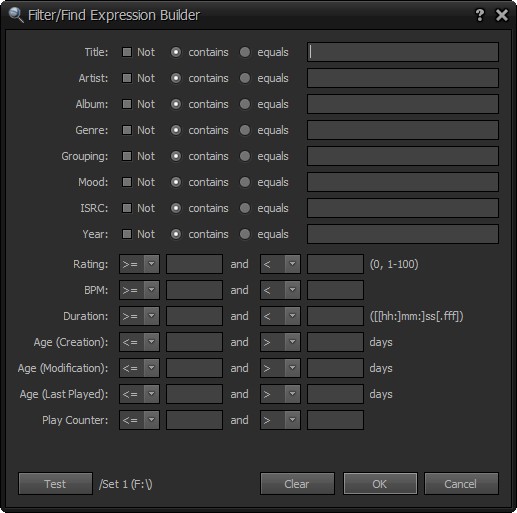The height and width of the screenshot is (513, 517).
Task: Click the help question mark icon
Action: point(479,15)
